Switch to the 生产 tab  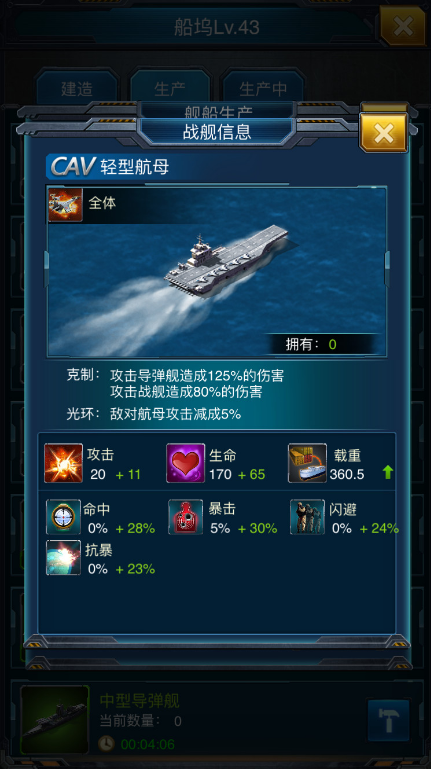click(x=170, y=89)
